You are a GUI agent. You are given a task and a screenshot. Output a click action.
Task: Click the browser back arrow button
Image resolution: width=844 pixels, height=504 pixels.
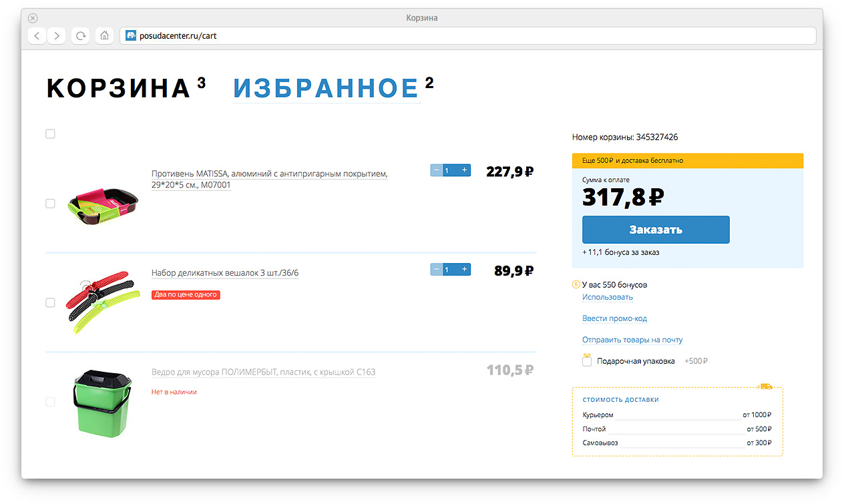point(37,36)
